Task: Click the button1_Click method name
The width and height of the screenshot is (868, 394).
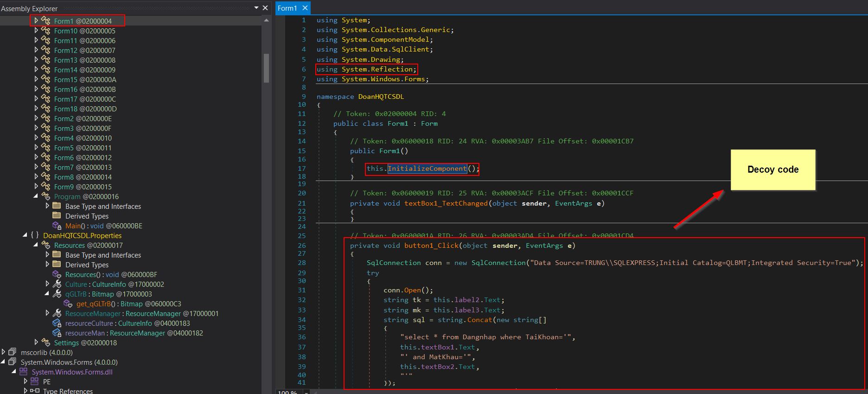Action: (431, 245)
